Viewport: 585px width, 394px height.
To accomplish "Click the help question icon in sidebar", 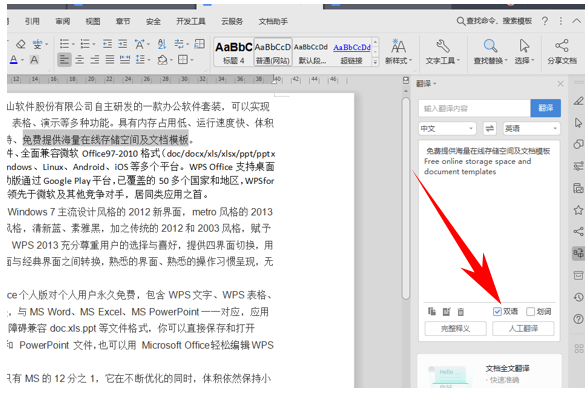I will click(x=578, y=319).
